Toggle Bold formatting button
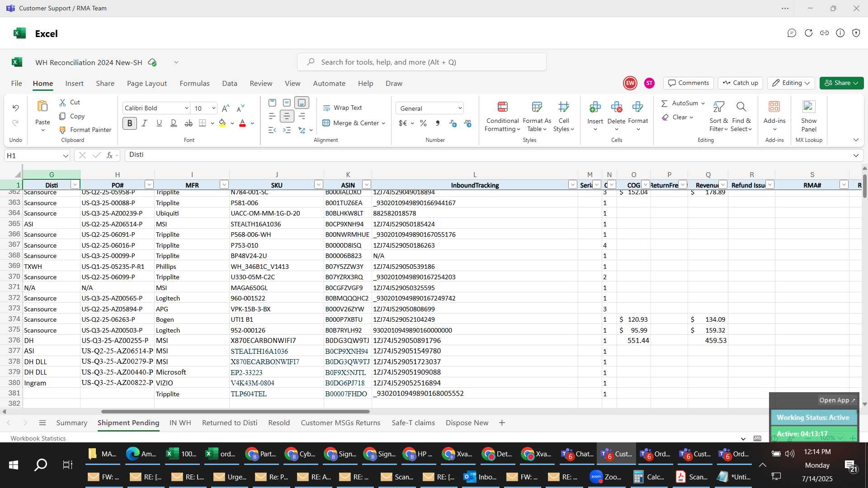Image resolution: width=868 pixels, height=488 pixels. tap(130, 123)
